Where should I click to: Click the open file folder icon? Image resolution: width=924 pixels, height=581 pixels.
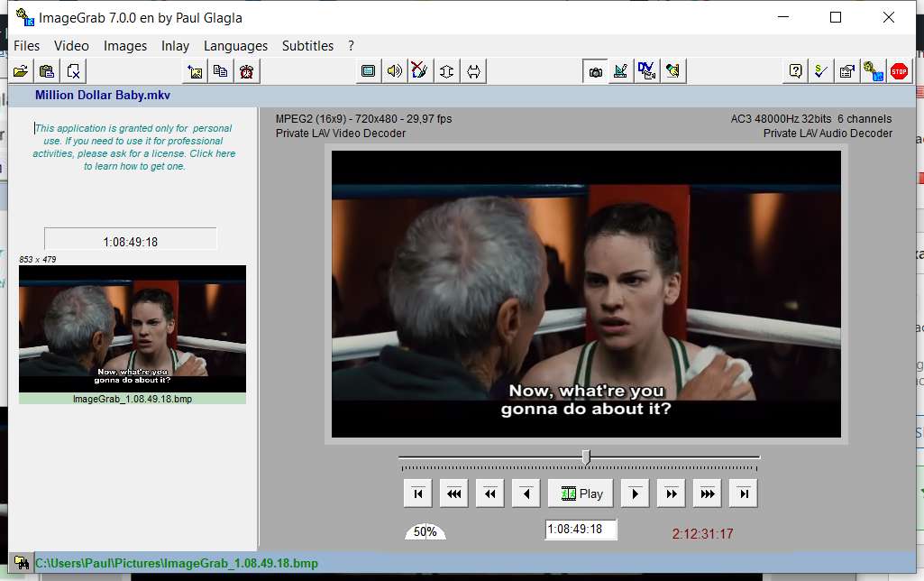click(x=20, y=71)
